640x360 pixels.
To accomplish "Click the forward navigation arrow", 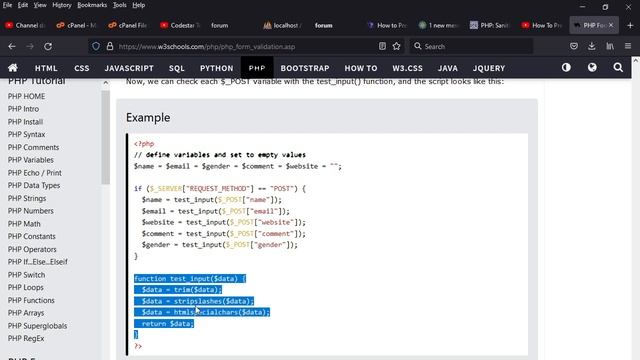I will (30, 47).
